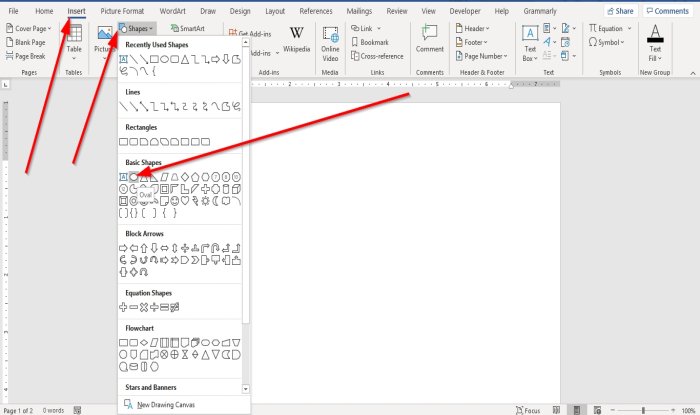Viewport: 700px width, 415px height.
Task: Switch to the Developer tab
Action: pos(465,11)
